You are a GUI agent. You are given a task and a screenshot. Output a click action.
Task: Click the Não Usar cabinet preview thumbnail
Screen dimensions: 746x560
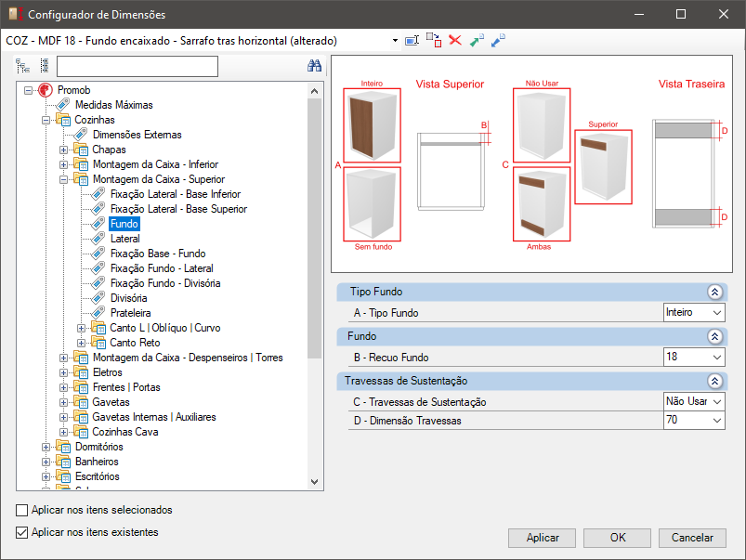(x=542, y=125)
